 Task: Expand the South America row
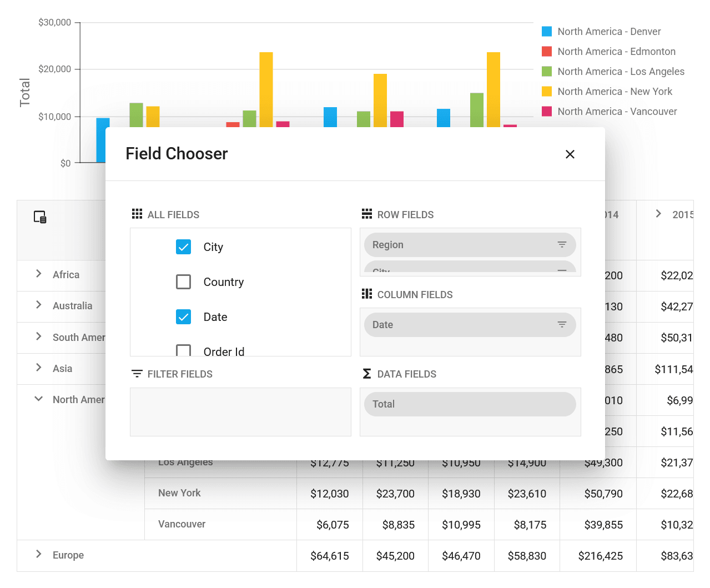[x=39, y=336]
